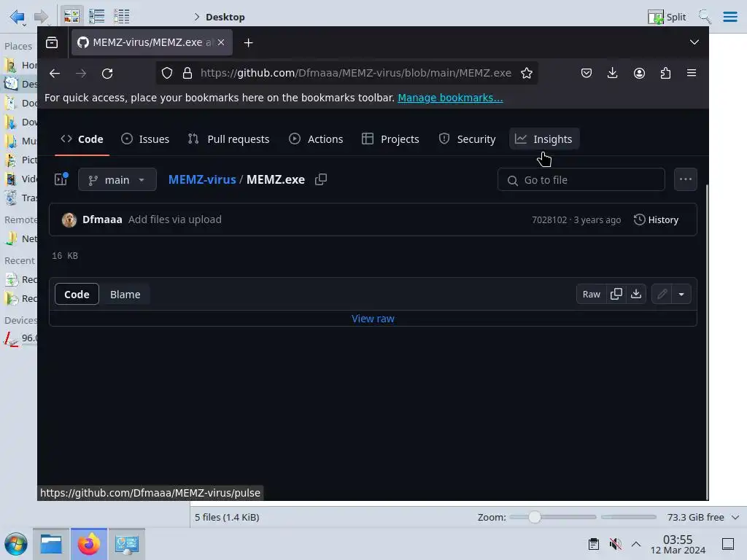Open the start menu launcher
747x560 pixels.
16,544
